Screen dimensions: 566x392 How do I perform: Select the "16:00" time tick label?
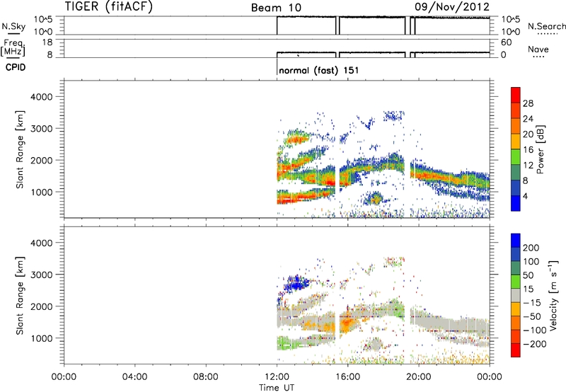click(347, 377)
